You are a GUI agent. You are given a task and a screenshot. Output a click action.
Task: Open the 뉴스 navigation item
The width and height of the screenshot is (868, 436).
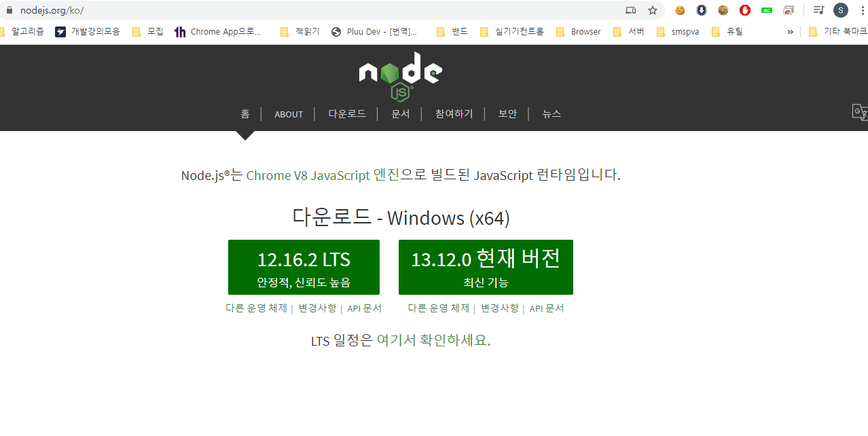coord(552,113)
